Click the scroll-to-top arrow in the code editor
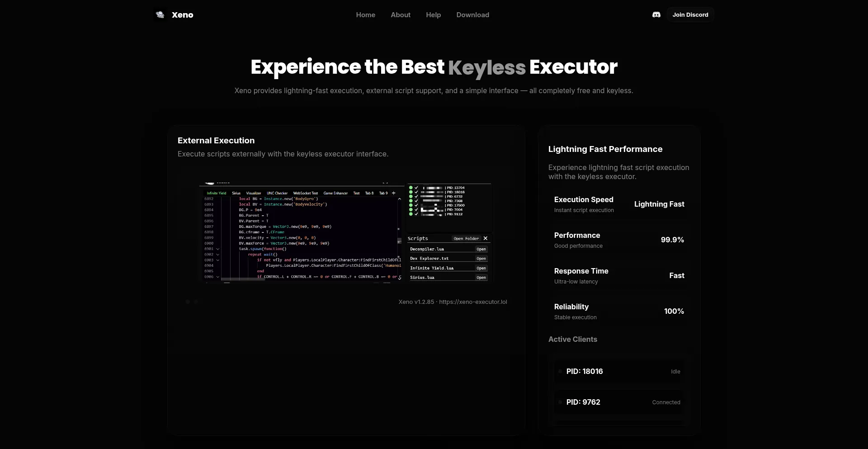 tap(400, 199)
